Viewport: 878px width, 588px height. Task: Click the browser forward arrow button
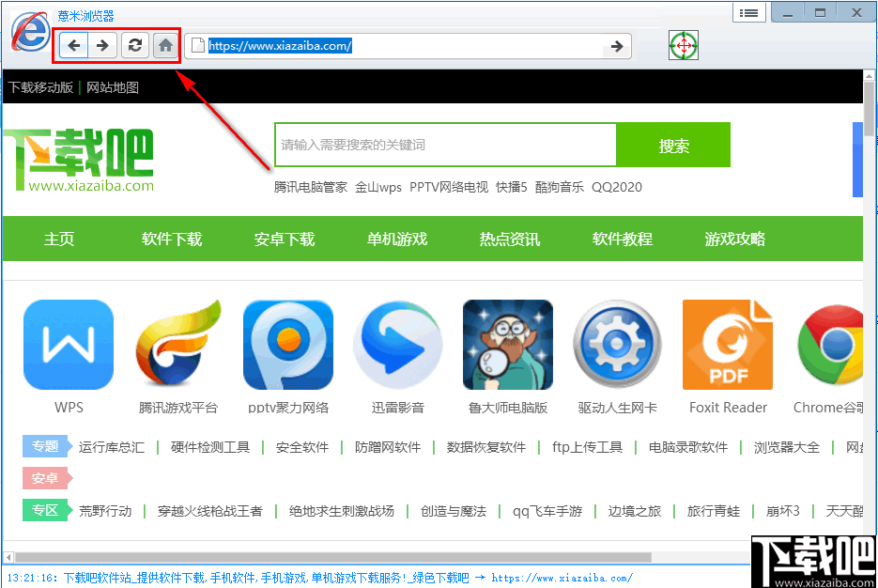pos(102,45)
